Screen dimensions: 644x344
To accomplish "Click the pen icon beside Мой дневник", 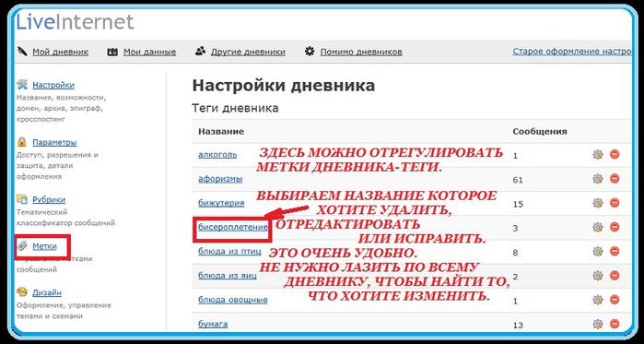I will point(22,52).
